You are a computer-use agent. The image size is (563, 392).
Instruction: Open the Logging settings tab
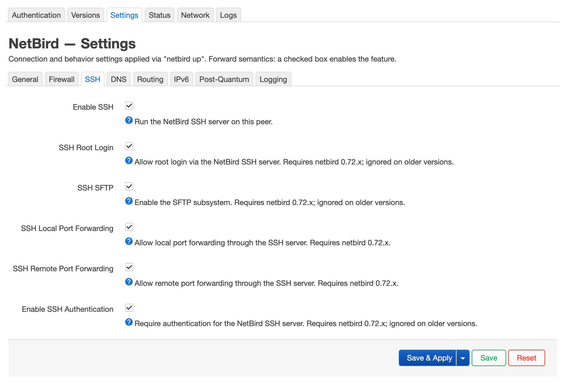pos(273,79)
